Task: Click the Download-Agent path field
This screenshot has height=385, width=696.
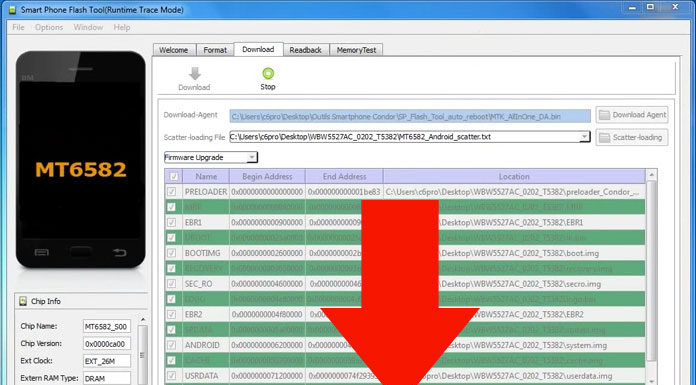Action: (410, 116)
